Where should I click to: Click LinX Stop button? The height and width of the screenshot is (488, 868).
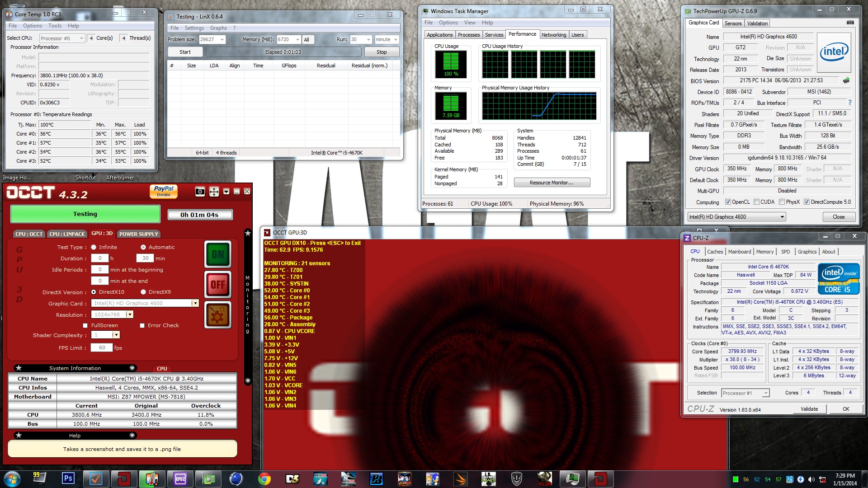tap(382, 52)
